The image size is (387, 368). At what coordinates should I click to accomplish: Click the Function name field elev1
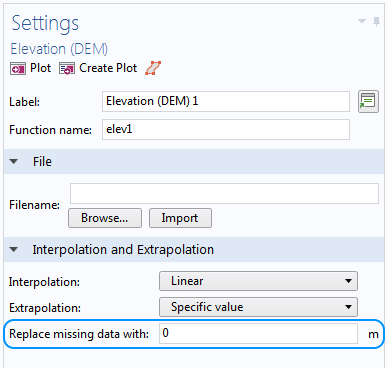[226, 129]
